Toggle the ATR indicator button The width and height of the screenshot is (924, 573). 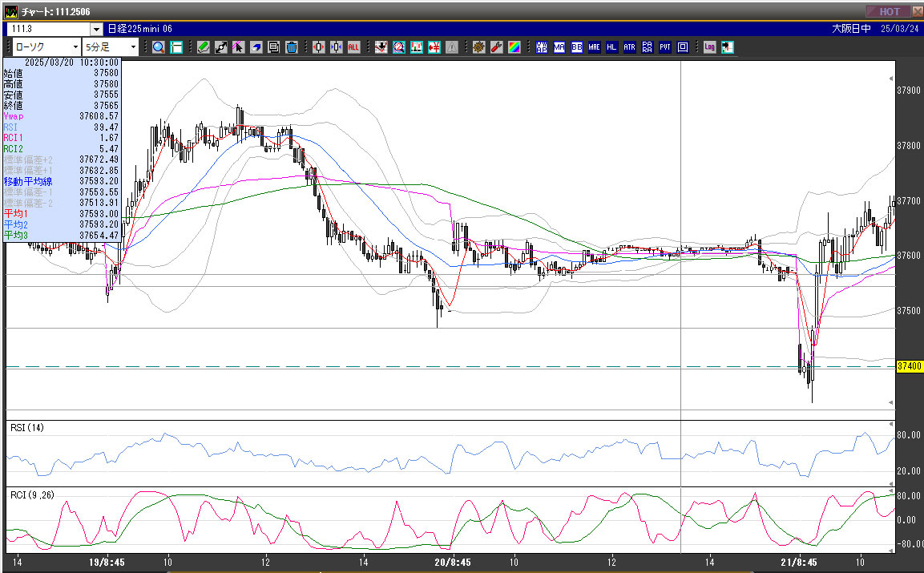coord(630,47)
